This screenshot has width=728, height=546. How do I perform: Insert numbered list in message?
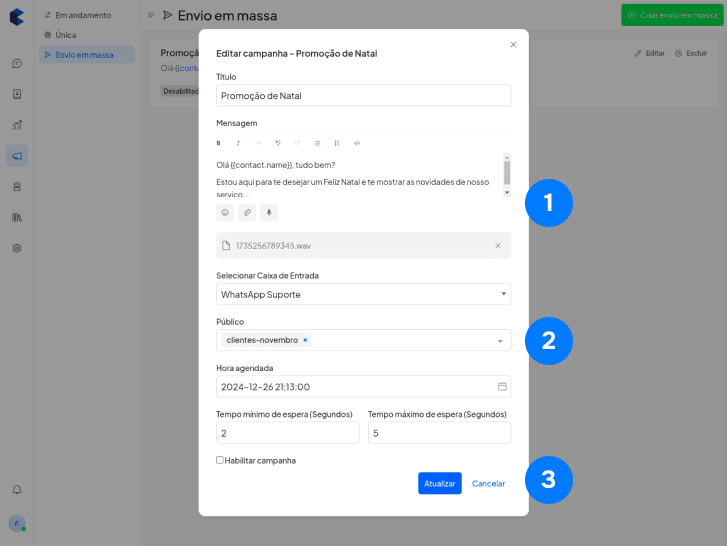pos(337,143)
